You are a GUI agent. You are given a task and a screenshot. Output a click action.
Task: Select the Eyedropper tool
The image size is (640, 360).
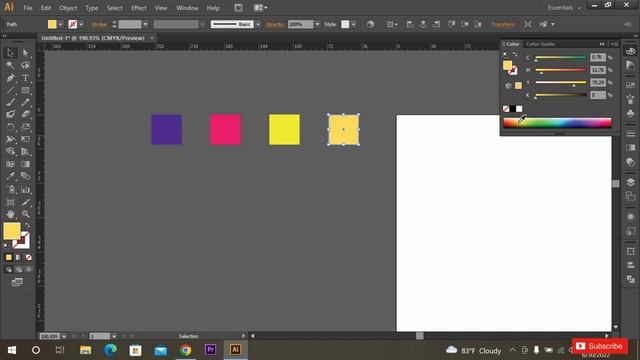(x=11, y=176)
